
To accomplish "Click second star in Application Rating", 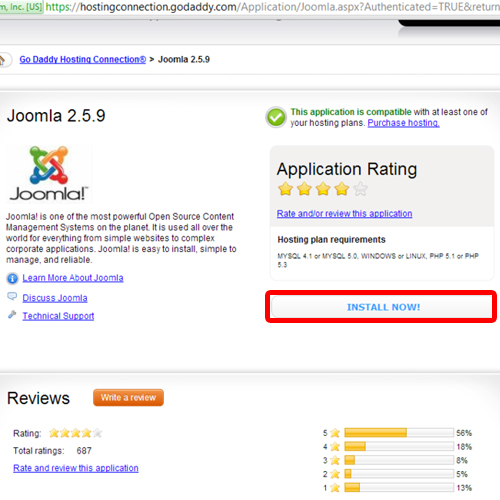I will click(x=304, y=189).
